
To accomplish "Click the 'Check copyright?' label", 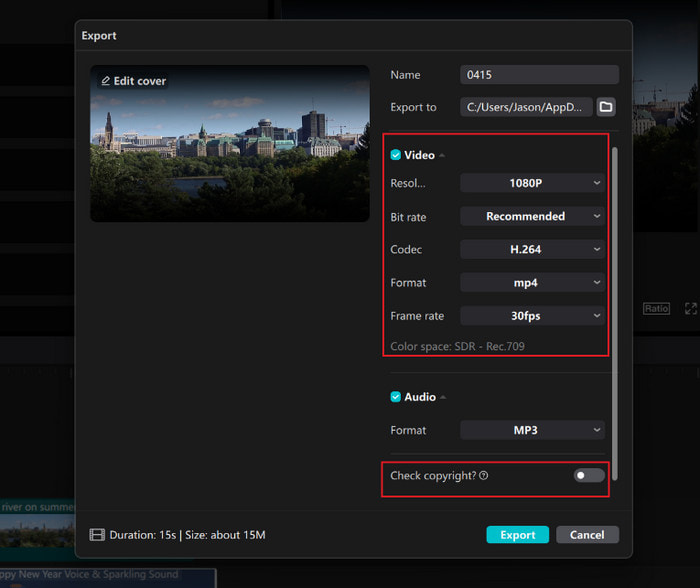I will click(433, 475).
